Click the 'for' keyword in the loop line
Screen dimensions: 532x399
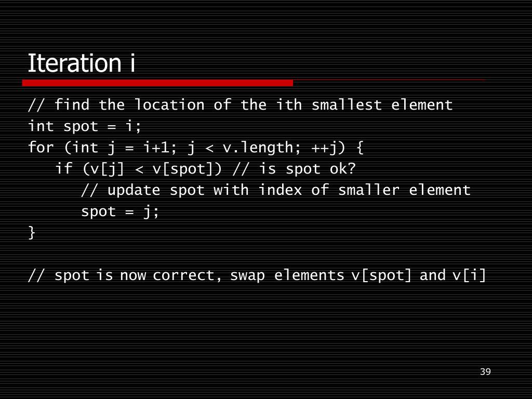pos(41,147)
